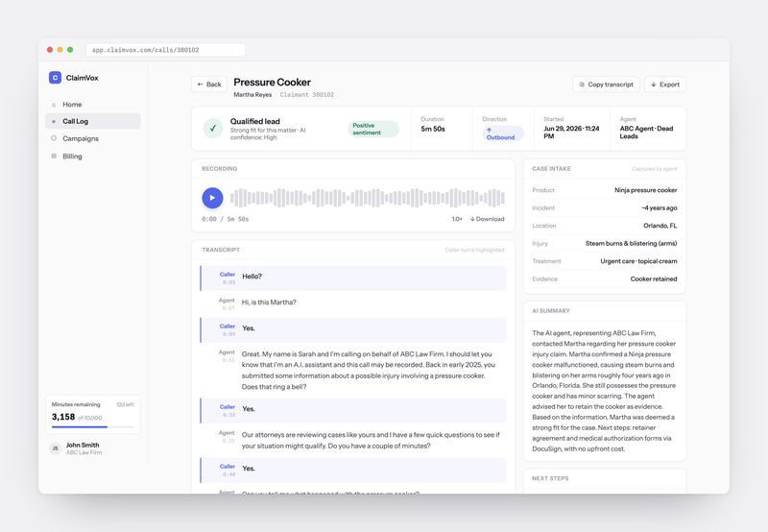Click the Billing grid icon
Screen dimensions: 768x532
click(x=54, y=157)
